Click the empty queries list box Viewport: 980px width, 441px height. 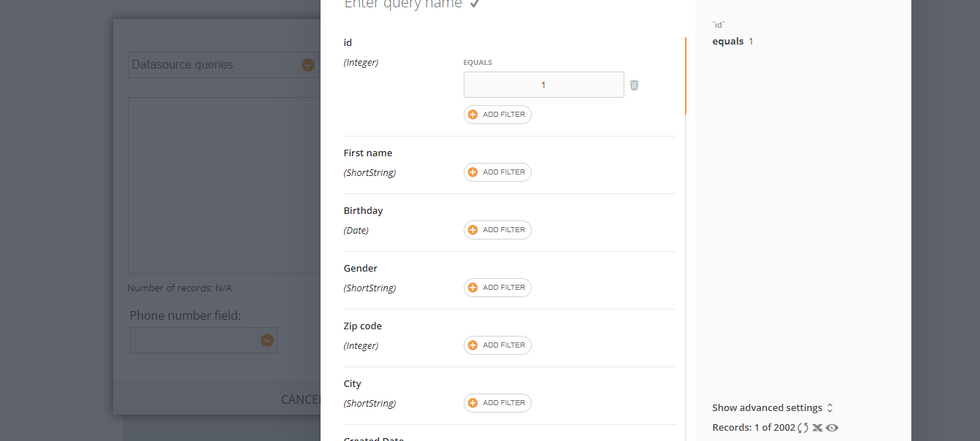coord(224,185)
